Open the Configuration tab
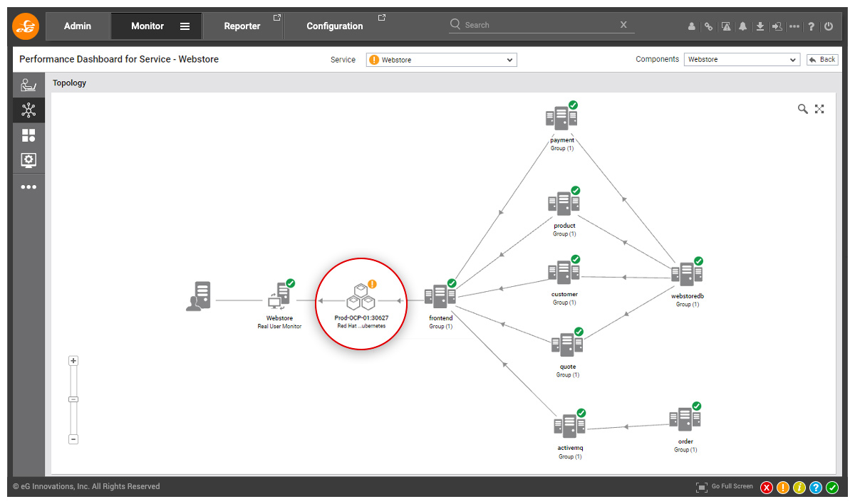The image size is (855, 504). (x=335, y=26)
